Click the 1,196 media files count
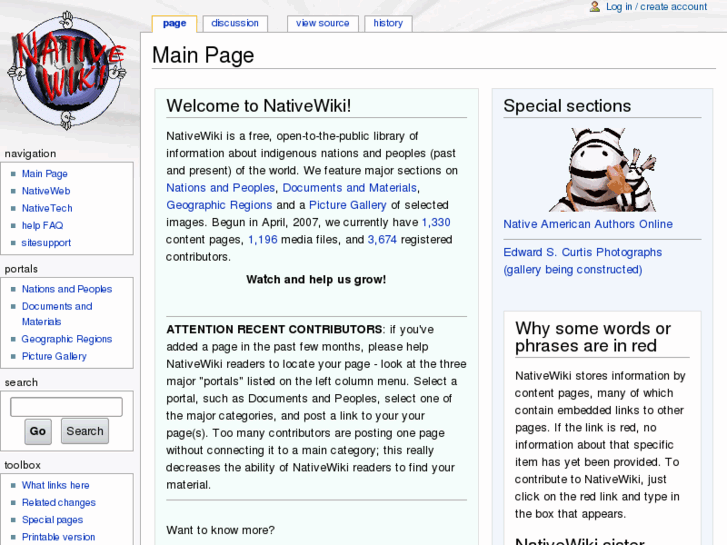This screenshot has width=727, height=545. click(x=263, y=239)
